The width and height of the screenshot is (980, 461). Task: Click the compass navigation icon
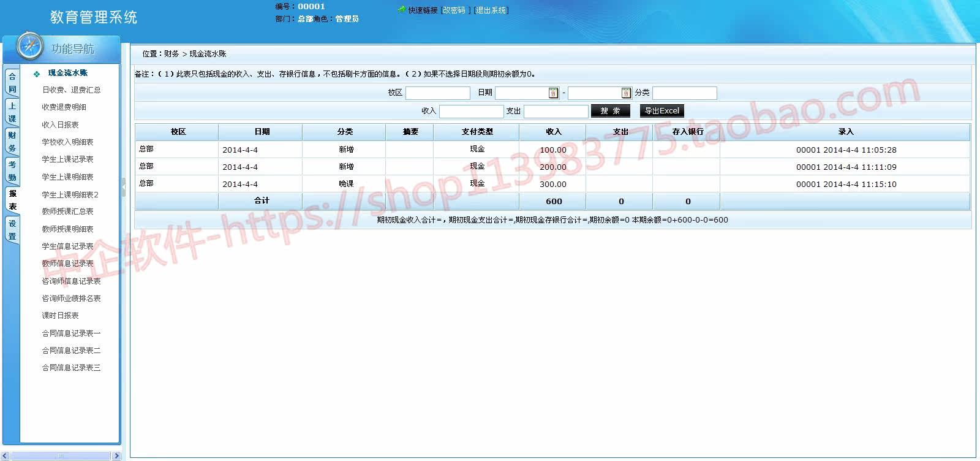click(x=30, y=47)
